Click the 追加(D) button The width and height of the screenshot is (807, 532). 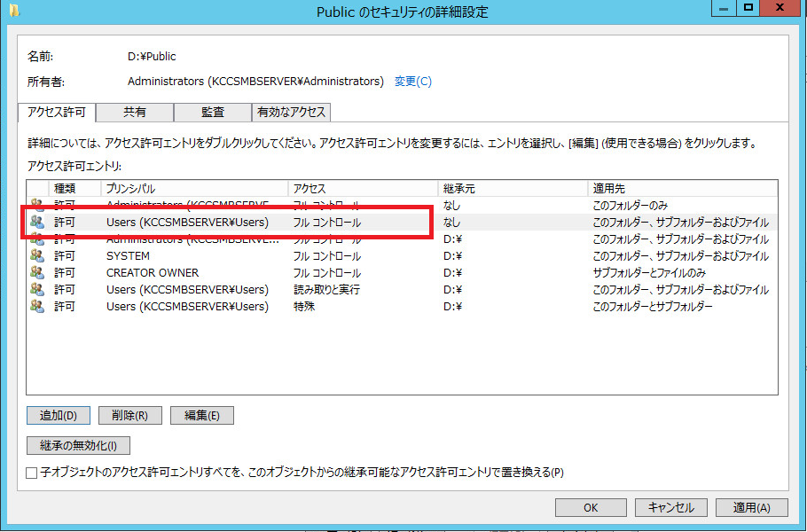(58, 415)
